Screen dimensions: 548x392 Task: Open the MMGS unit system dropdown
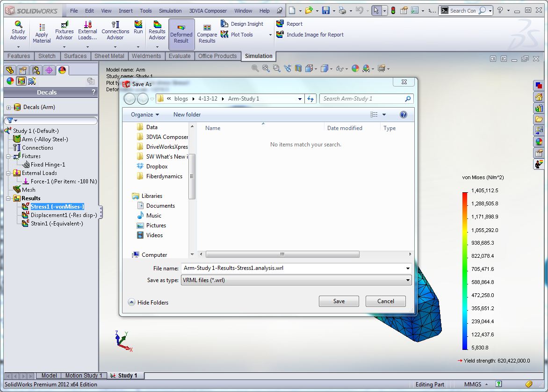476,385
